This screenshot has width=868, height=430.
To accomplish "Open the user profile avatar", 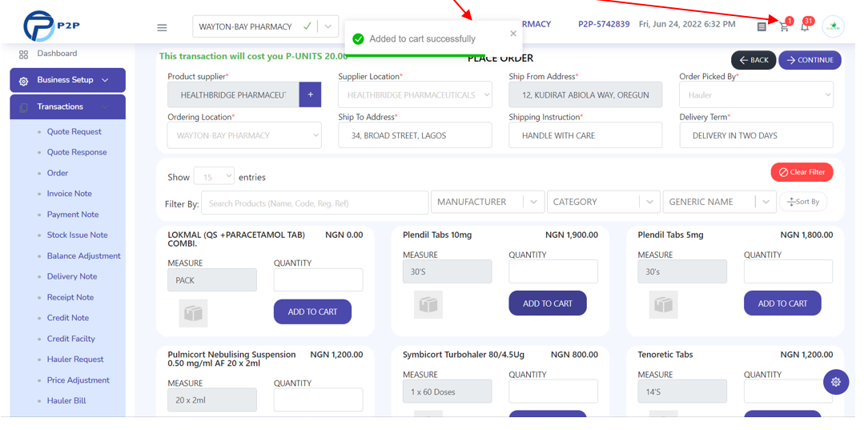I will pyautogui.click(x=833, y=26).
